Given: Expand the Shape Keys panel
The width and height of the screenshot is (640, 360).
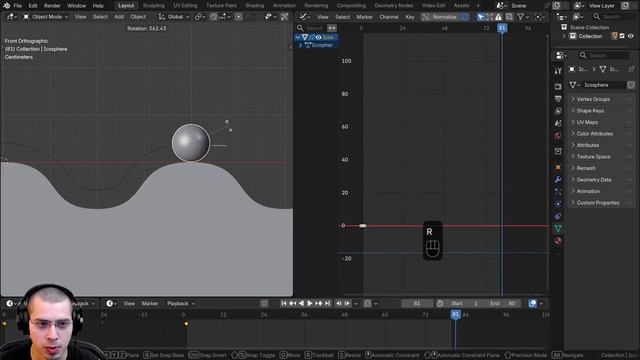Looking at the screenshot, I should (x=590, y=111).
